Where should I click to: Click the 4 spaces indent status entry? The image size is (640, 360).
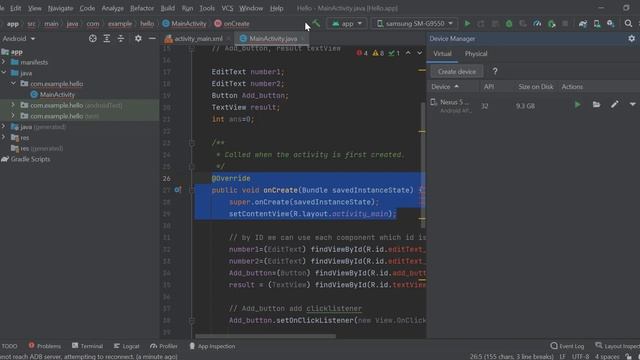(x=607, y=356)
